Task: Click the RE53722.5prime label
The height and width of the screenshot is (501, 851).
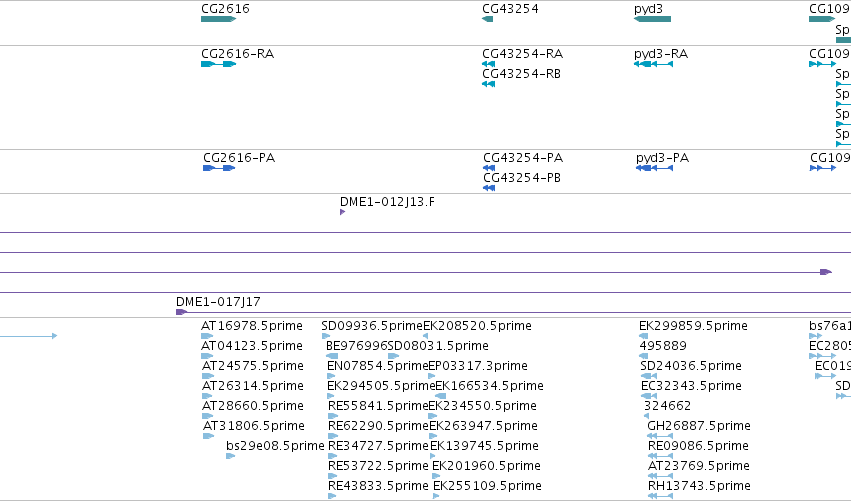Action: coord(378,466)
